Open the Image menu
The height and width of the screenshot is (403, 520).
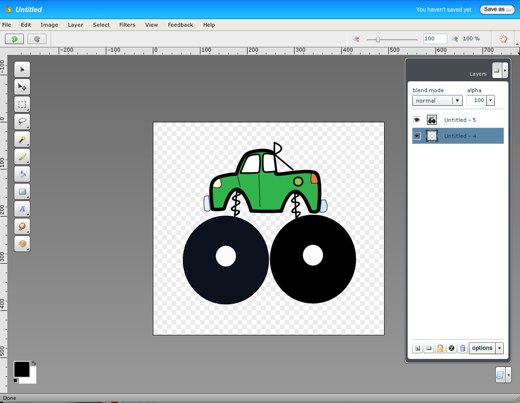click(49, 25)
